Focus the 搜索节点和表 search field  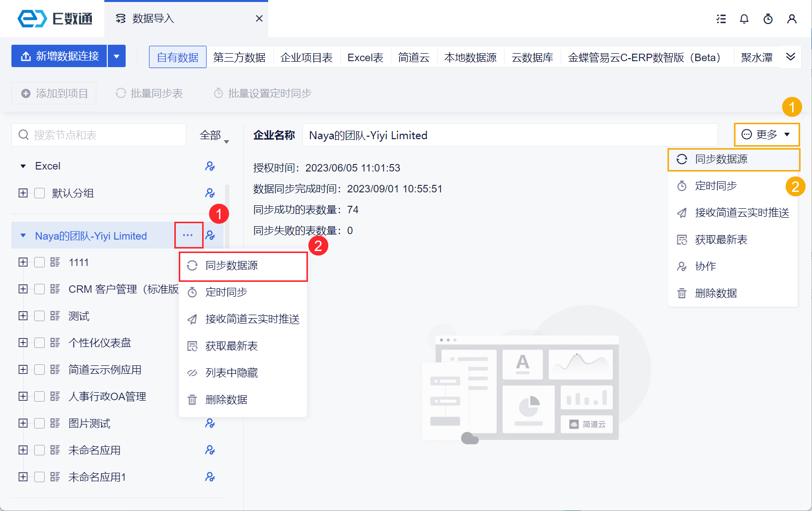(x=99, y=135)
